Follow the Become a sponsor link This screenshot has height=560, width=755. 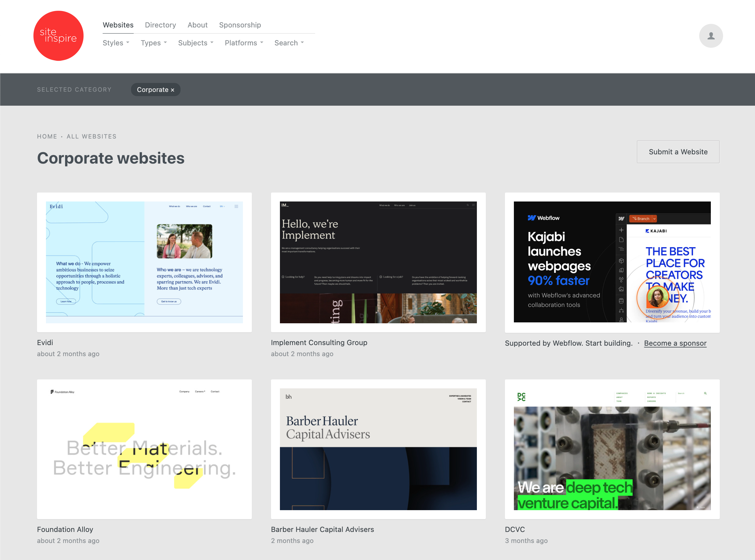(x=675, y=343)
